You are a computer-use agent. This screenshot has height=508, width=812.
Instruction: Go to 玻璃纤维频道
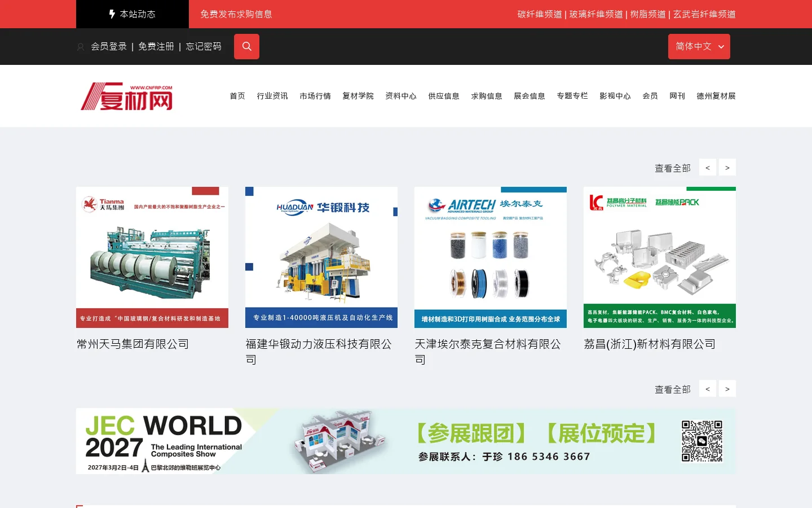pos(596,14)
